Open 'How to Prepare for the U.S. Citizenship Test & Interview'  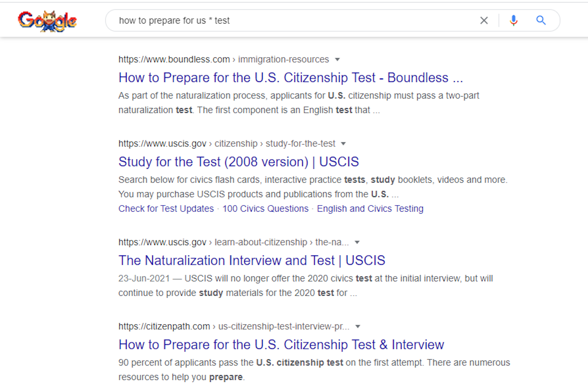tap(281, 344)
